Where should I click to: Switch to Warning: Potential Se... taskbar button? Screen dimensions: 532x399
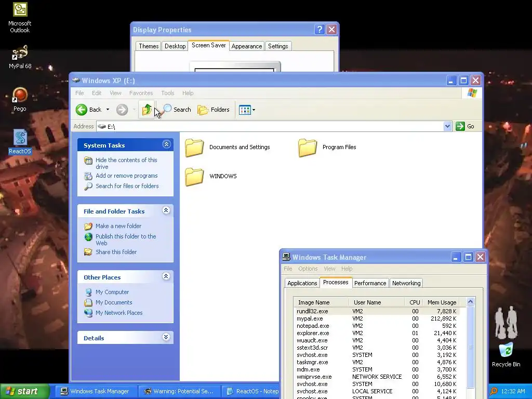[180, 391]
